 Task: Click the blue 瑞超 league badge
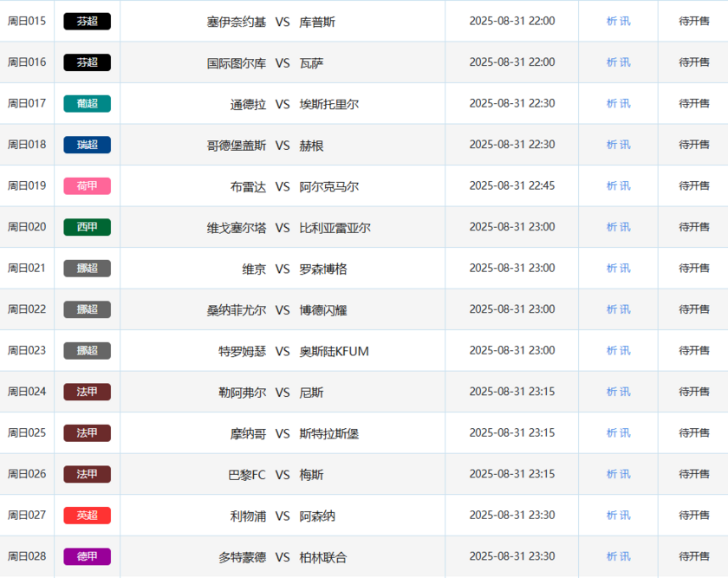[87, 145]
